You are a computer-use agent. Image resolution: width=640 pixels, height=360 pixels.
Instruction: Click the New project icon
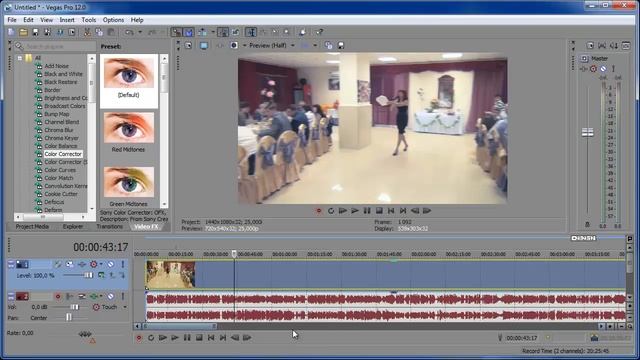(x=11, y=32)
